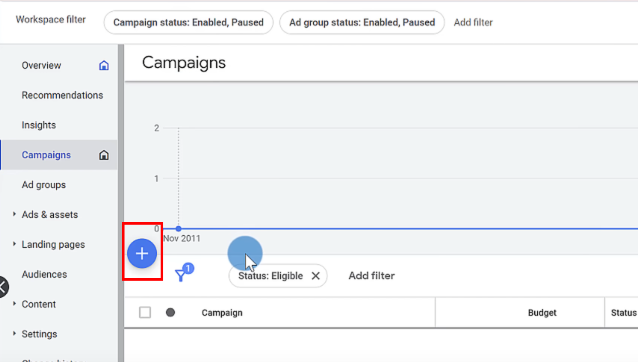The image size is (644, 362).
Task: Expand the Landing pages section
Action: pyautogui.click(x=14, y=244)
